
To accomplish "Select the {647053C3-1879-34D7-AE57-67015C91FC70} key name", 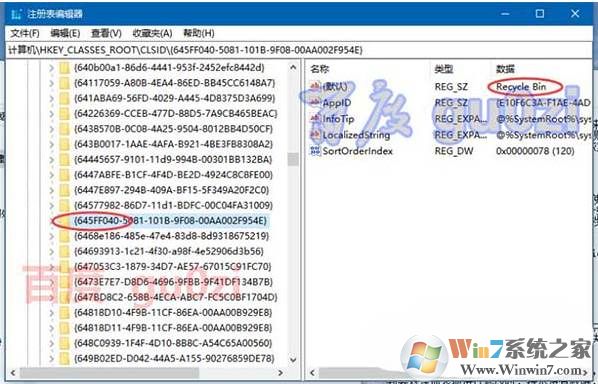I will point(173,267).
